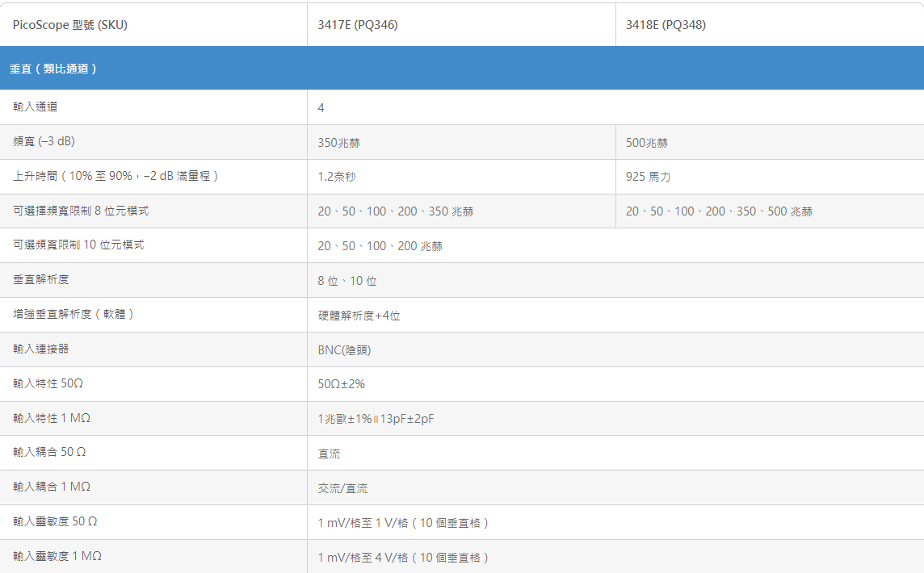Viewport: 924px width, 573px height.
Task: Click the '頻寬 (–3 dB)' row label
Action: click(44, 141)
